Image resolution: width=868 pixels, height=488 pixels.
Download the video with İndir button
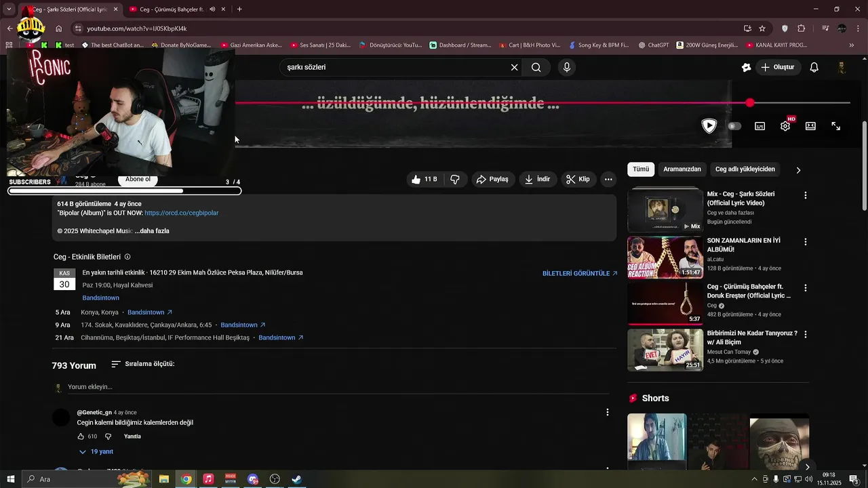point(538,179)
